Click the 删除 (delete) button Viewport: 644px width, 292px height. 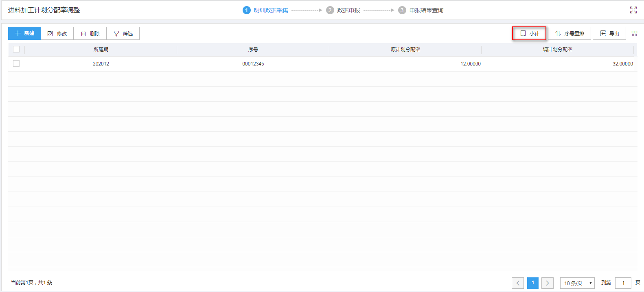click(x=90, y=33)
